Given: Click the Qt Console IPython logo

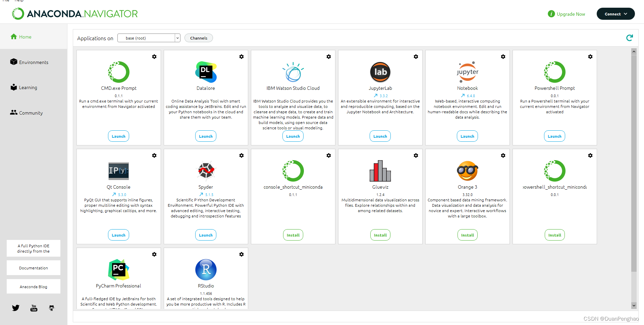Looking at the screenshot, I should click(x=119, y=171).
